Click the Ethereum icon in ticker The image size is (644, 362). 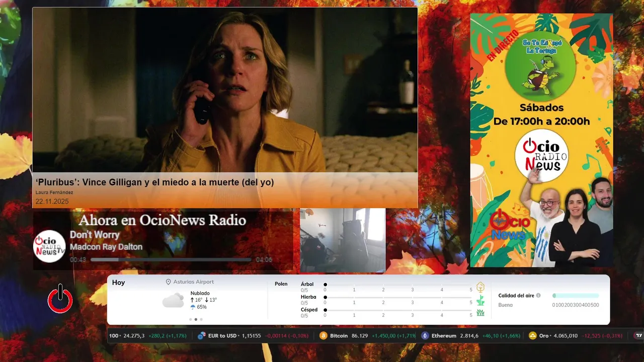click(425, 336)
